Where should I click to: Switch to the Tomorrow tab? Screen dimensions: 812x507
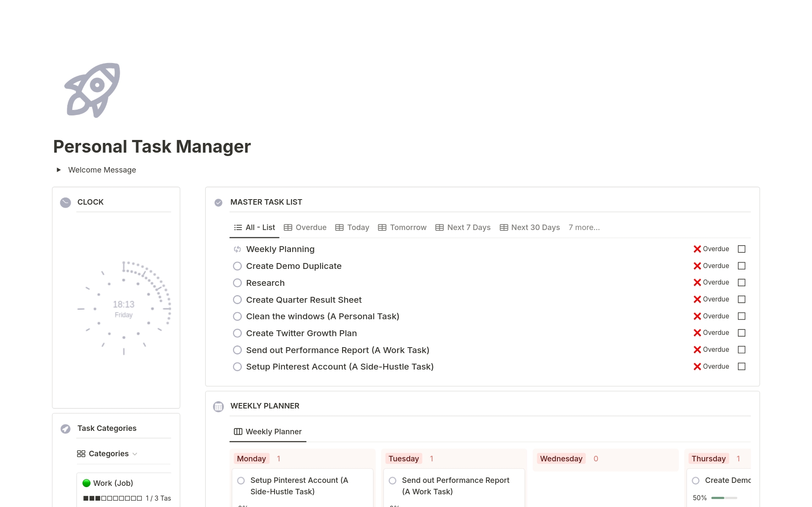407,227
